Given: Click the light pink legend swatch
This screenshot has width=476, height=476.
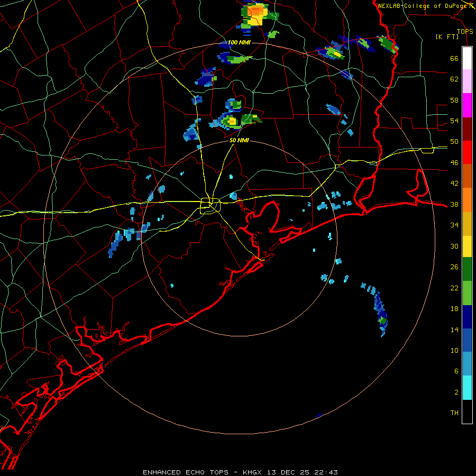Looking at the screenshot, I should [x=467, y=81].
